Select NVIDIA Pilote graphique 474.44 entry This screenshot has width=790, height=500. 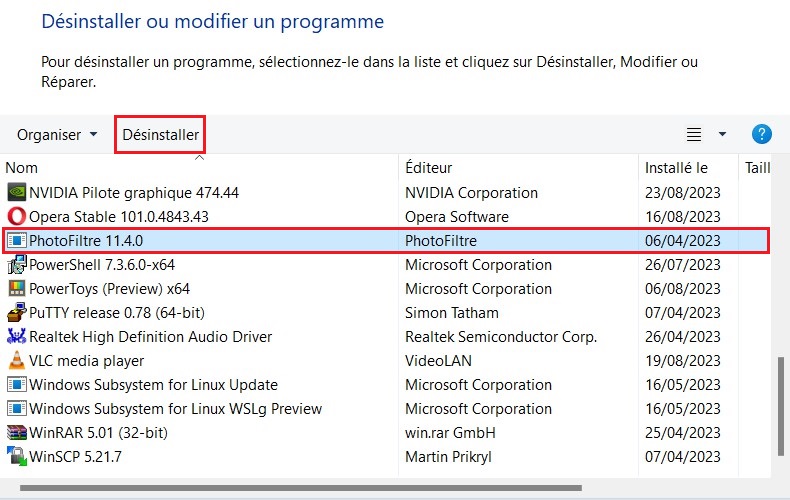[x=134, y=193]
